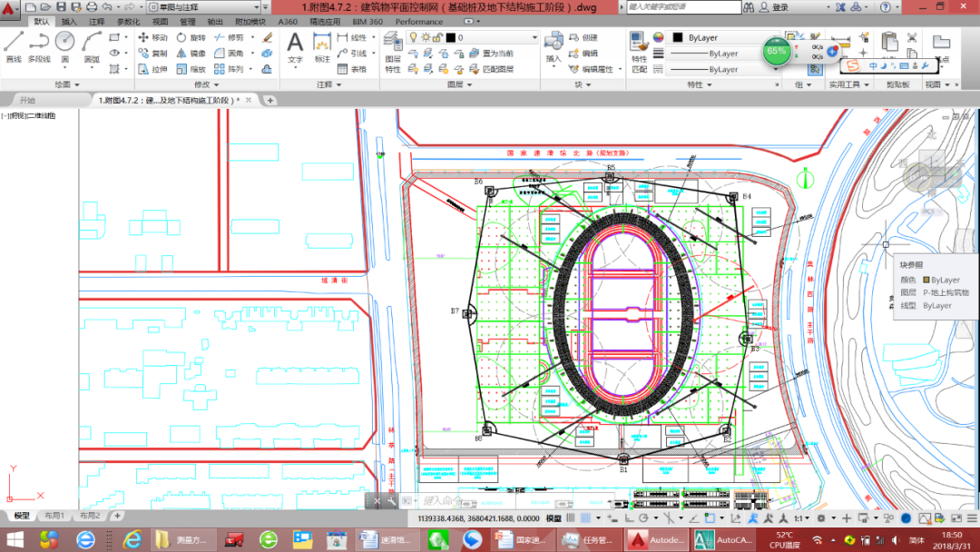Screen dimensions: 980x552
Task: Click the Undo arrow in quick access toolbar
Action: point(107,7)
